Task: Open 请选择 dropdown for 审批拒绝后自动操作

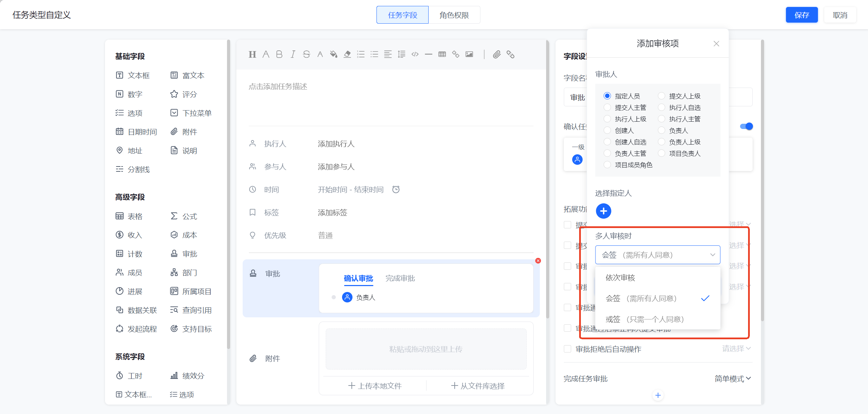Action: coord(737,348)
